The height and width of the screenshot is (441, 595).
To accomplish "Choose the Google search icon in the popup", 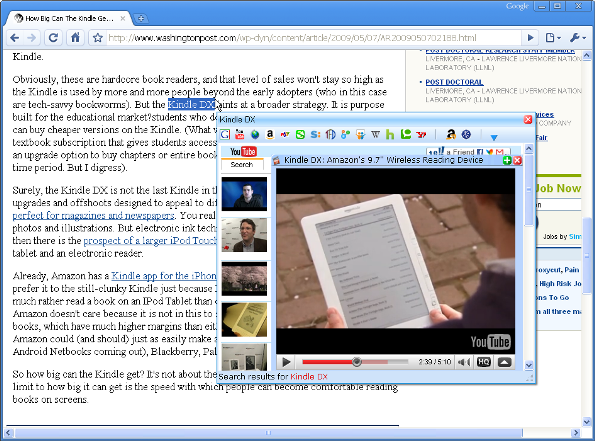I will tap(225, 134).
